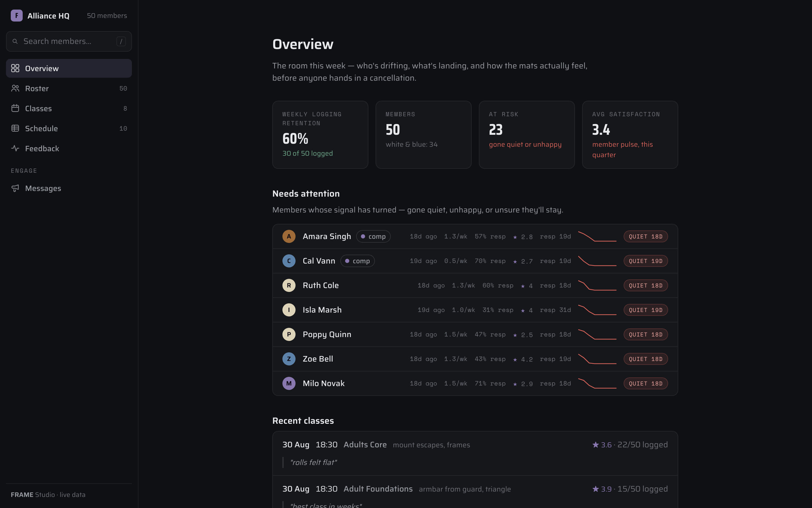Open Ruth Cole's member name

[320, 285]
